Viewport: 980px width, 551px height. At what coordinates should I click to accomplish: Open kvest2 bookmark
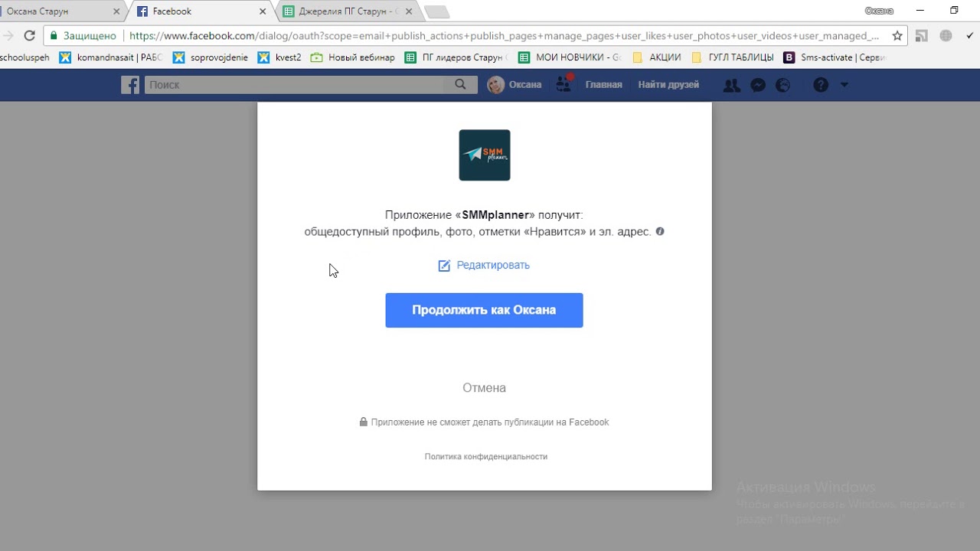pyautogui.click(x=279, y=57)
